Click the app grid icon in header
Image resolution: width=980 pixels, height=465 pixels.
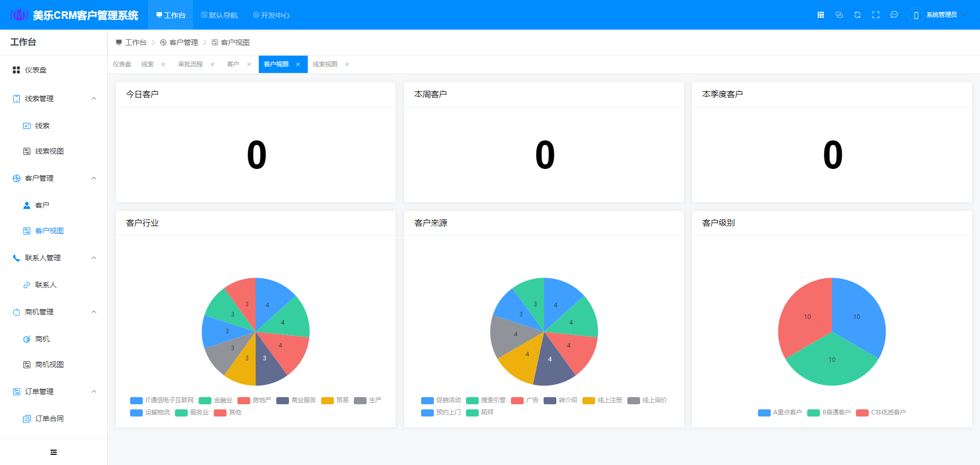(x=821, y=15)
